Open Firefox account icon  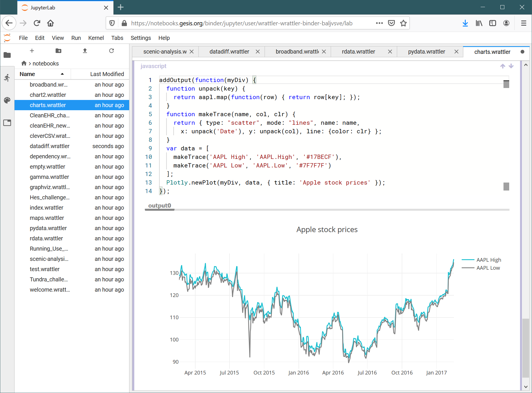(506, 23)
